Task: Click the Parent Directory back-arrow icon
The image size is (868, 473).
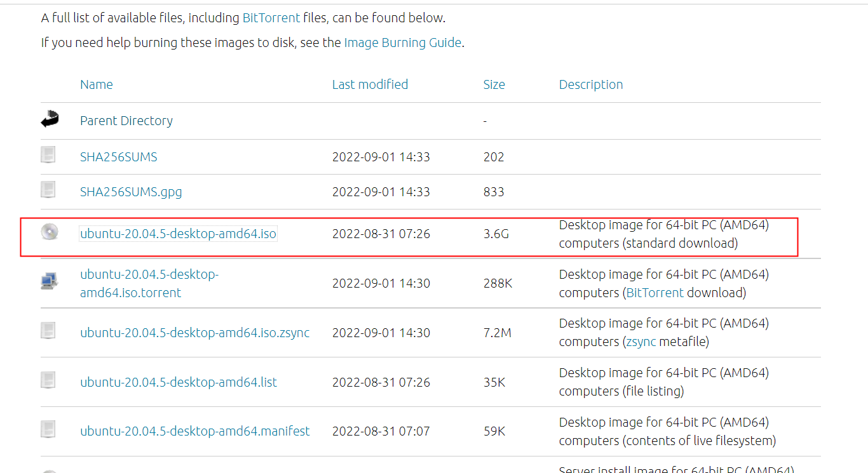Action: [x=50, y=119]
